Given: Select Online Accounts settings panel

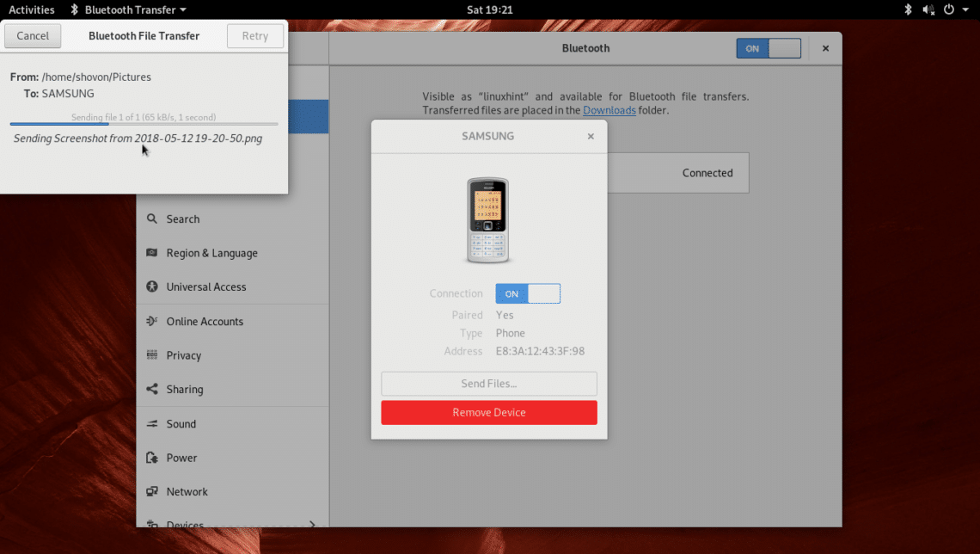Looking at the screenshot, I should click(x=232, y=321).
